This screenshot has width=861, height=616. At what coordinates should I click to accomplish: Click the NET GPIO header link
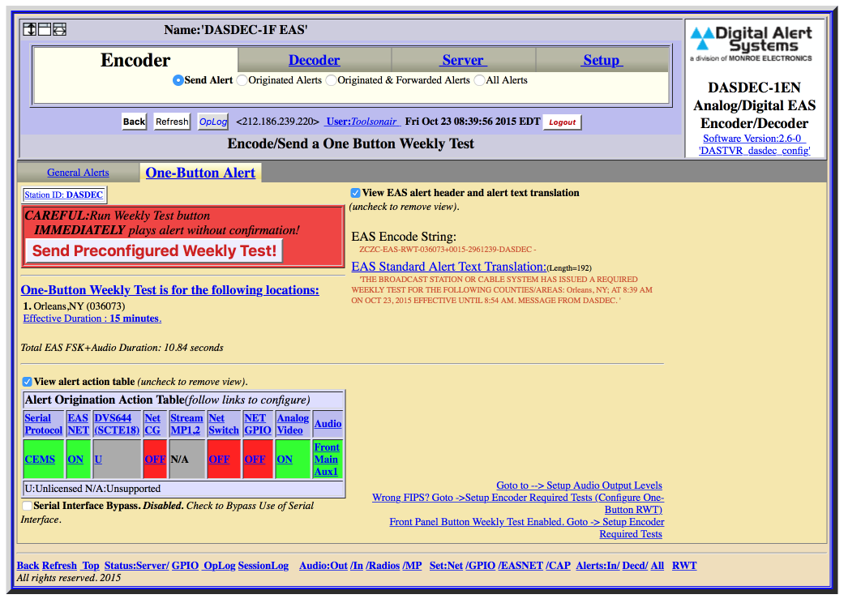(258, 425)
